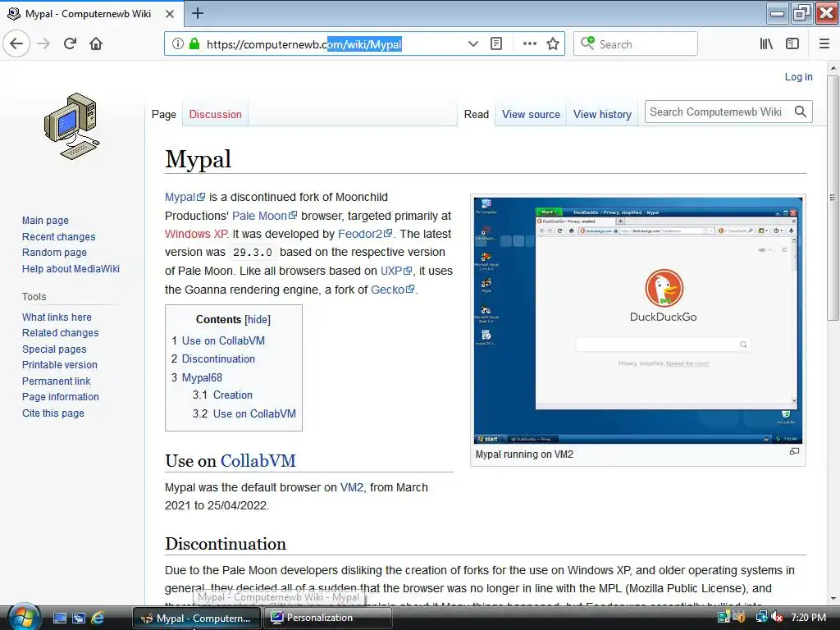The height and width of the screenshot is (630, 840).
Task: Open Related changes link
Action: coord(60,333)
